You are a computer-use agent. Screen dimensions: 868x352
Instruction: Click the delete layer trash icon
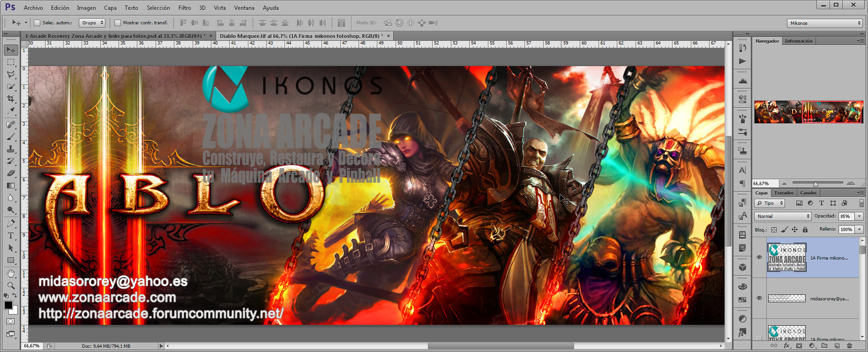(849, 346)
